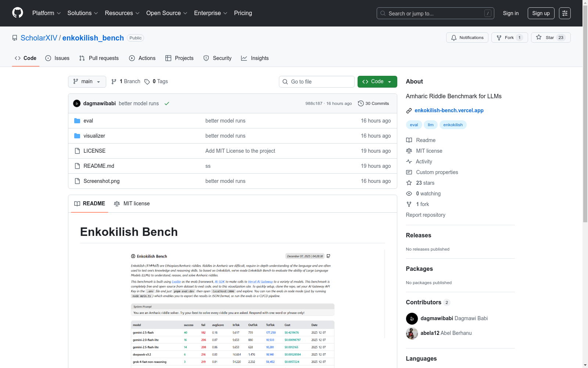Open commit 988c187 hash link

(x=314, y=103)
